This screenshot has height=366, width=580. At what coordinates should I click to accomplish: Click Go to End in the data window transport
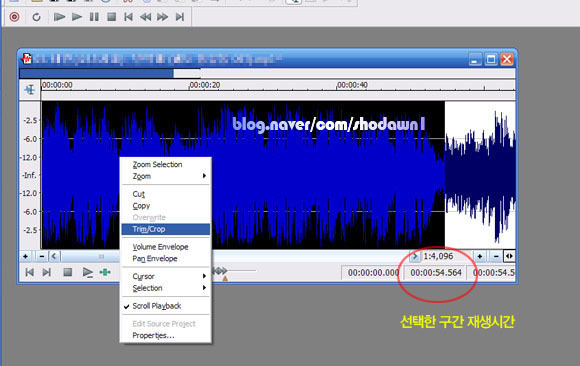[x=47, y=272]
